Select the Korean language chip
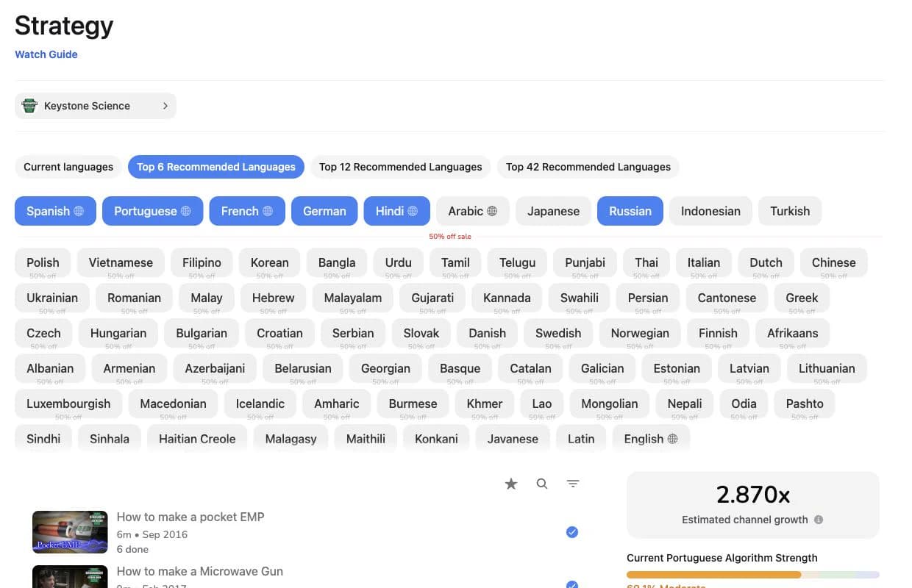 pos(270,262)
